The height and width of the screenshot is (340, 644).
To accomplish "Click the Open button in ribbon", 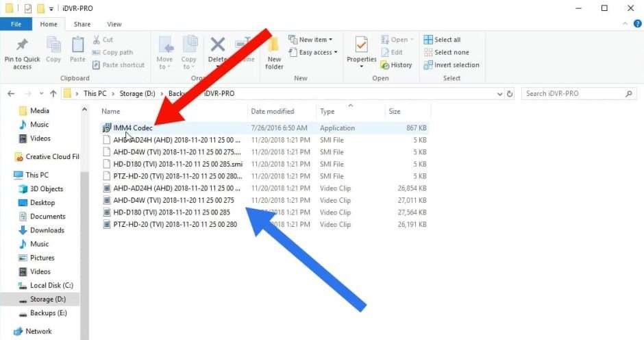I will coord(397,40).
